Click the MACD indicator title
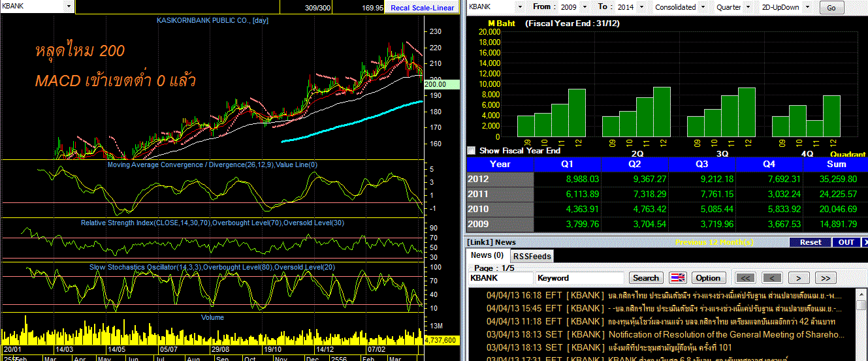868x361 pixels. [x=212, y=165]
